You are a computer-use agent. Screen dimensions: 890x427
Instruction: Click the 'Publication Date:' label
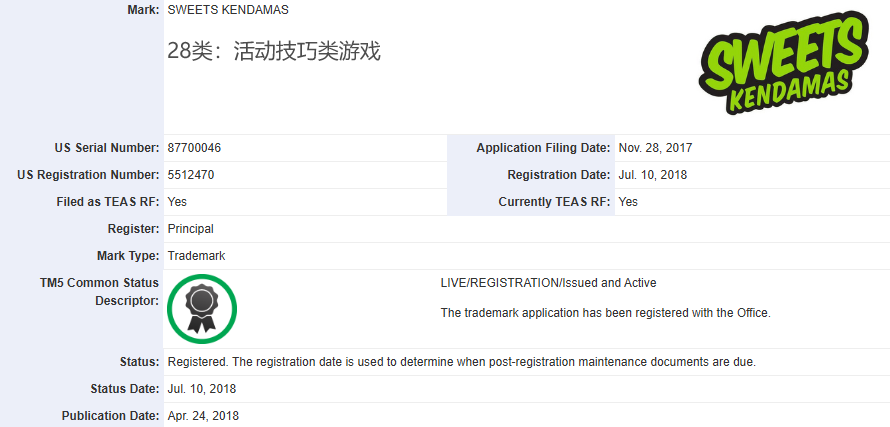pyautogui.click(x=110, y=416)
